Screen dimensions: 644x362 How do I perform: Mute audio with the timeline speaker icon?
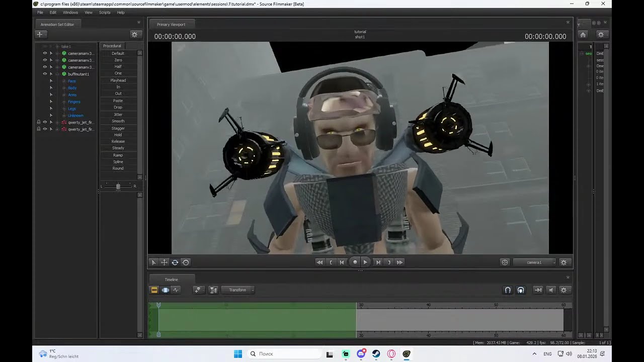(551, 290)
